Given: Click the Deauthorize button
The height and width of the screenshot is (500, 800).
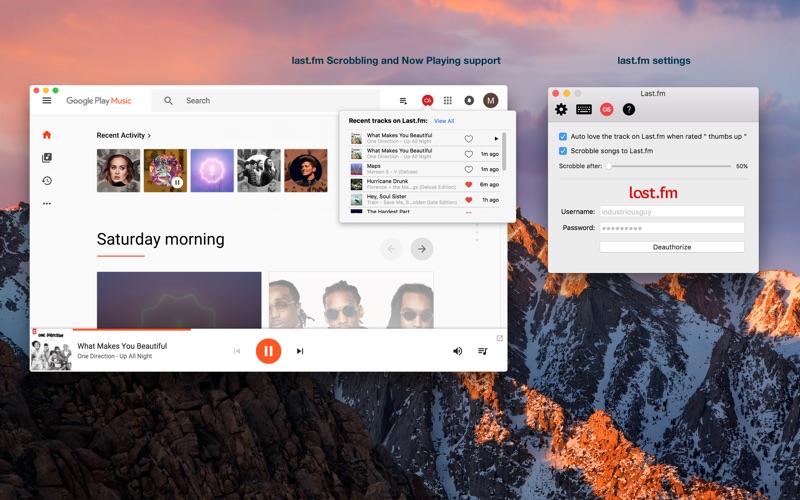Looking at the screenshot, I should 672,247.
